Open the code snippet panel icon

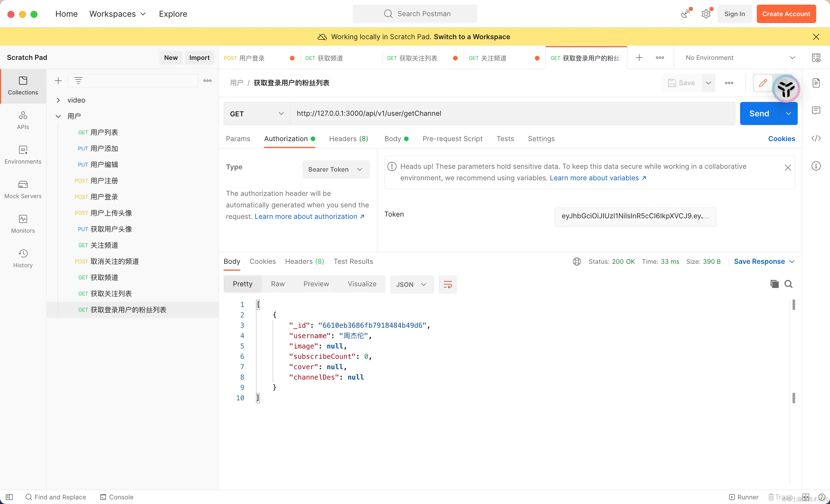[816, 138]
